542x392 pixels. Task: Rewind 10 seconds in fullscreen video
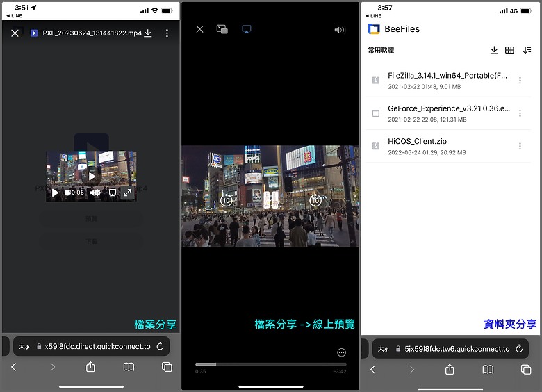(226, 199)
